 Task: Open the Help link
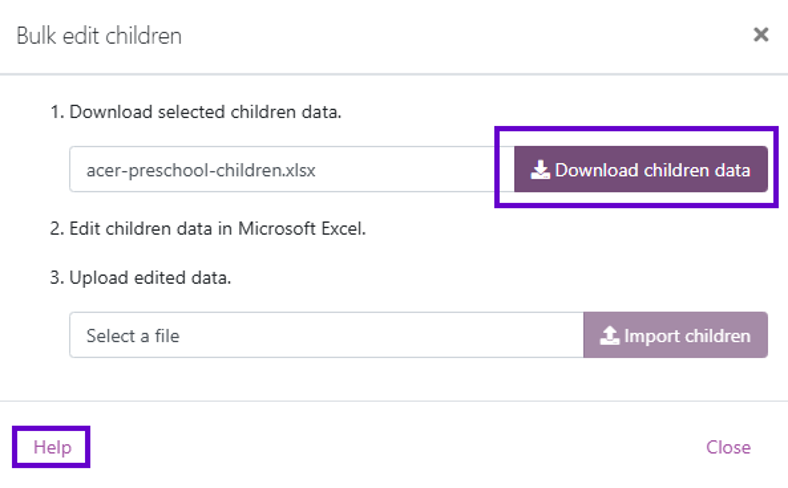(52, 447)
